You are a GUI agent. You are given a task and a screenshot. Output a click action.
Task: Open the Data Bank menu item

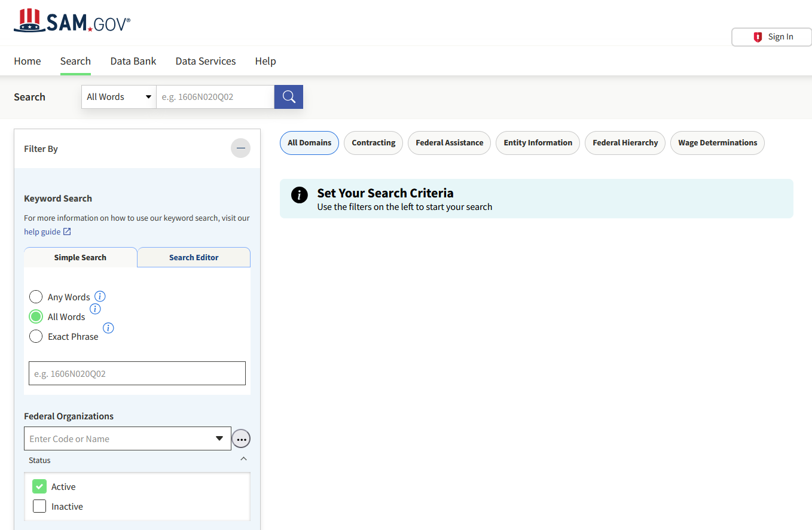click(x=133, y=61)
